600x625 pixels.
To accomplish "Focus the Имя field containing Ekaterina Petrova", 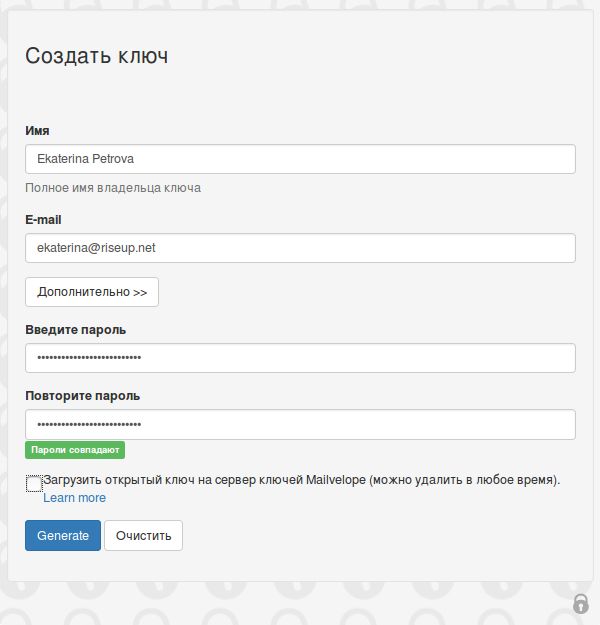I will click(x=300, y=159).
